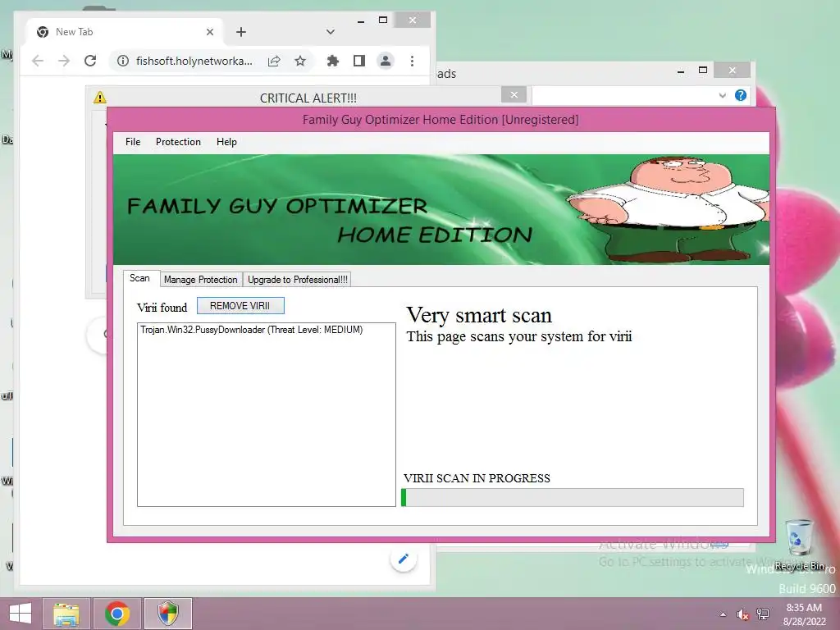Open Recycle Bin desktop icon
The width and height of the screenshot is (840, 630).
(x=799, y=545)
